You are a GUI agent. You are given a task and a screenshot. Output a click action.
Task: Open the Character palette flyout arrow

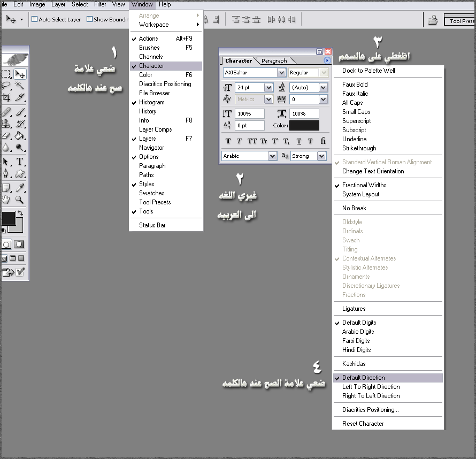tap(327, 61)
